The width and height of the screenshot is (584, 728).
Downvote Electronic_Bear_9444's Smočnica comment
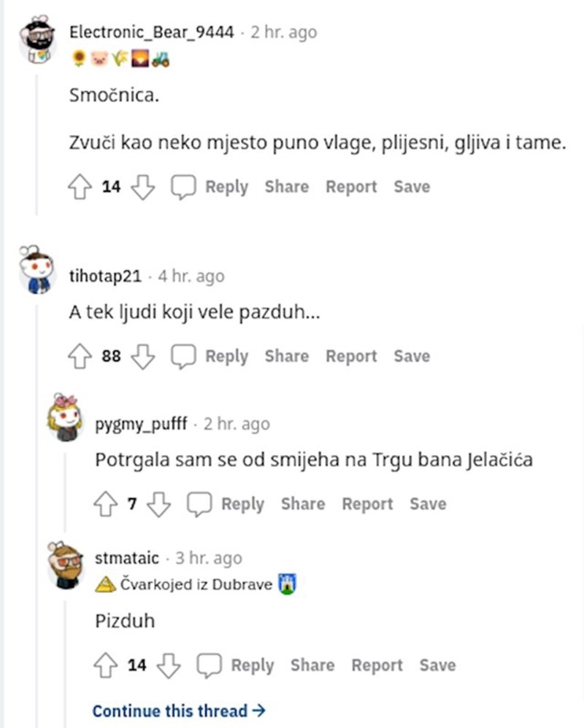[x=143, y=187]
